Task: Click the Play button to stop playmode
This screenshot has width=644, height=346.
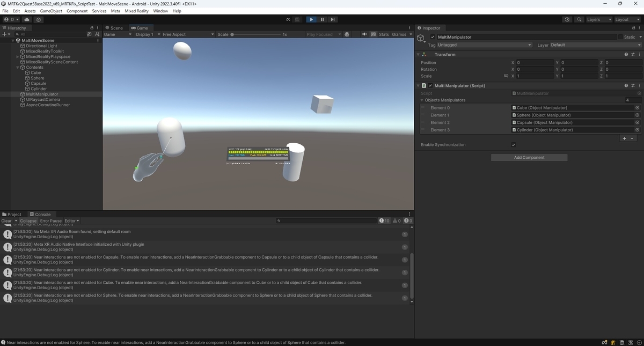Action: coord(311,19)
